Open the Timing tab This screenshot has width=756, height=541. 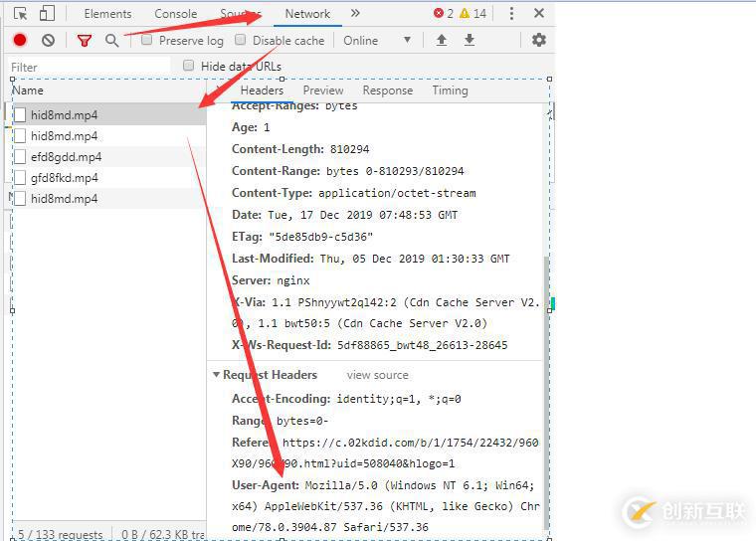pyautogui.click(x=450, y=90)
